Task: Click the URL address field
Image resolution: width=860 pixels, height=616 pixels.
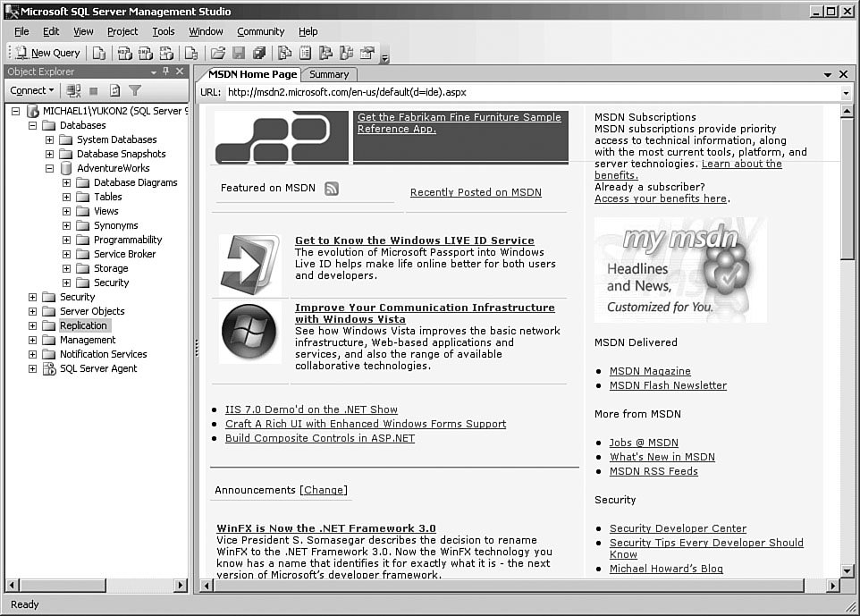Action: tap(533, 92)
